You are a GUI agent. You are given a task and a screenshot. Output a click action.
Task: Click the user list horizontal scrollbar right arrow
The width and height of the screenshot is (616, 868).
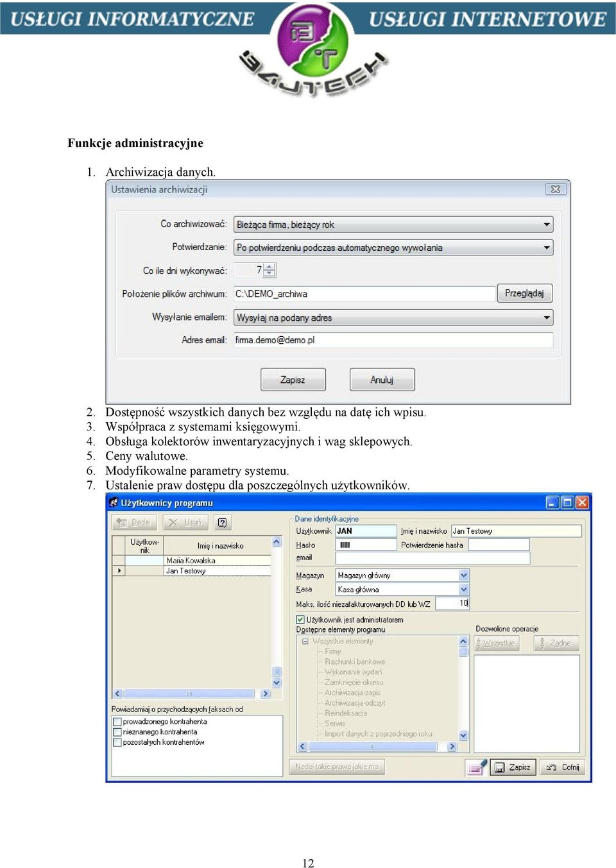point(266,694)
